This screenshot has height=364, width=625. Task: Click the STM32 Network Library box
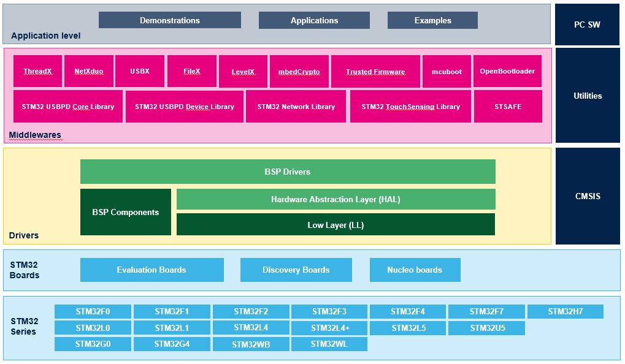296,107
